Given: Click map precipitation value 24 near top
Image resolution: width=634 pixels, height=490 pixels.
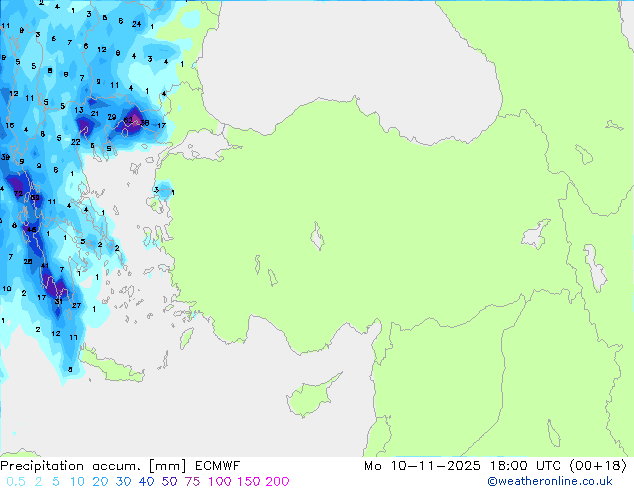Looking at the screenshot, I should coord(137,24).
